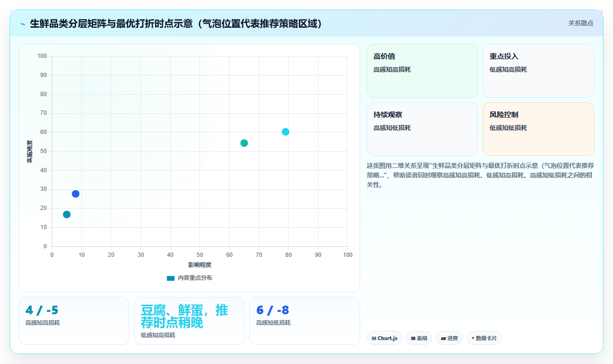Click the 表格 chip icon
The height and width of the screenshot is (364, 613).
click(413, 339)
